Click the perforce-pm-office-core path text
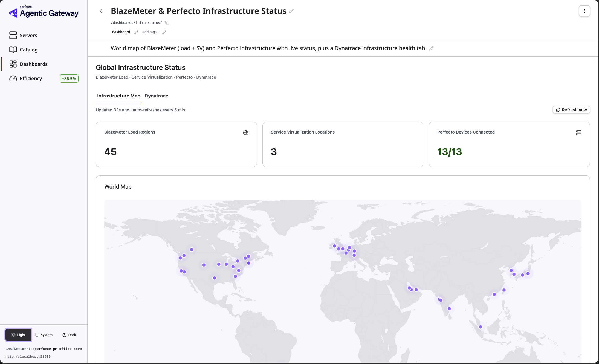599x364 pixels. click(x=58, y=349)
